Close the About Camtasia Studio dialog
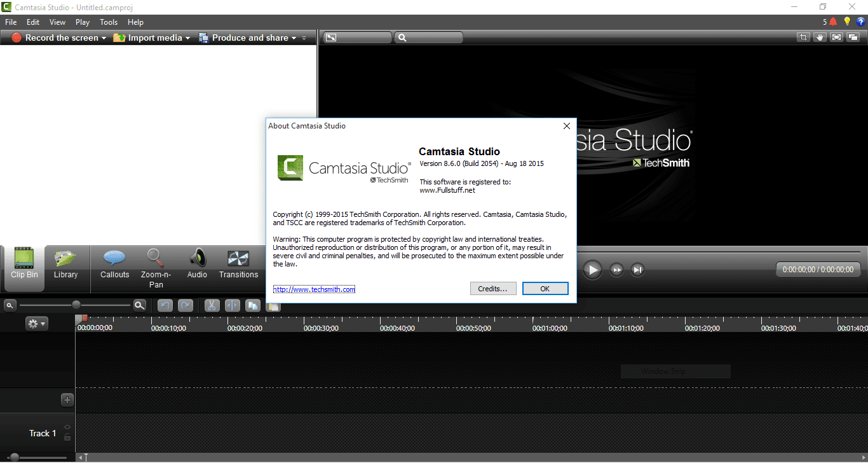Screen dimensions: 868x463 [567, 126]
